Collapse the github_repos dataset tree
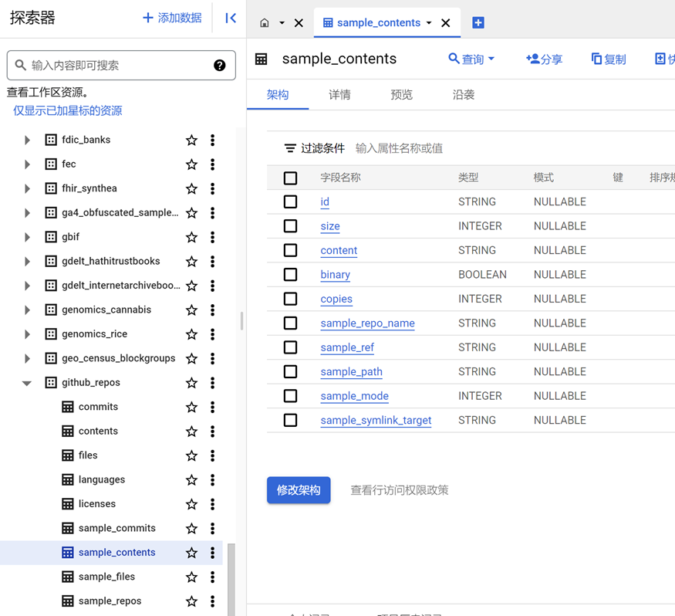 (x=27, y=383)
